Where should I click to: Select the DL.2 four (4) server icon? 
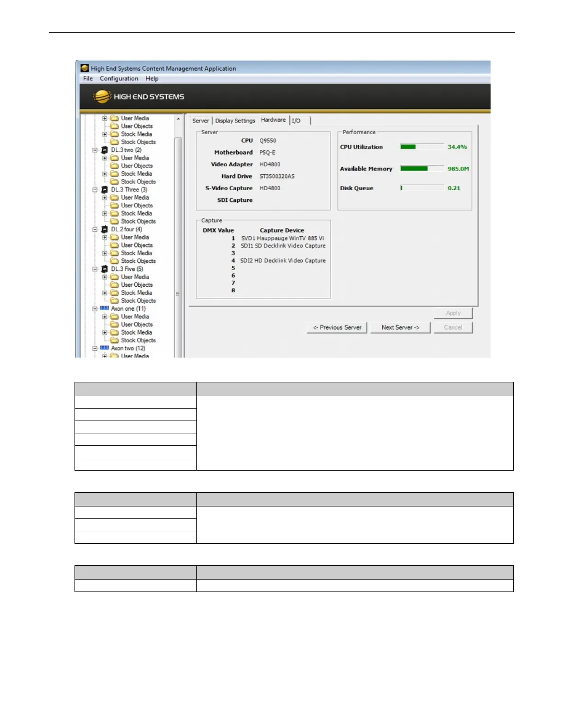click(104, 229)
